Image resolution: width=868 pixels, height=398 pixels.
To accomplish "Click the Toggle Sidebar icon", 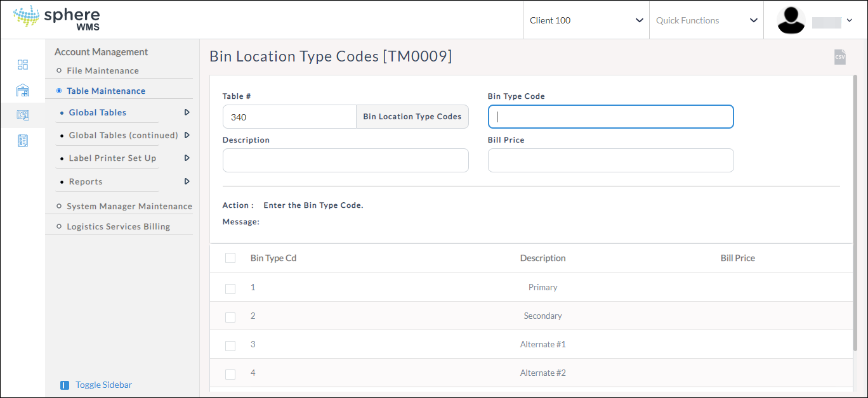I will click(x=65, y=385).
